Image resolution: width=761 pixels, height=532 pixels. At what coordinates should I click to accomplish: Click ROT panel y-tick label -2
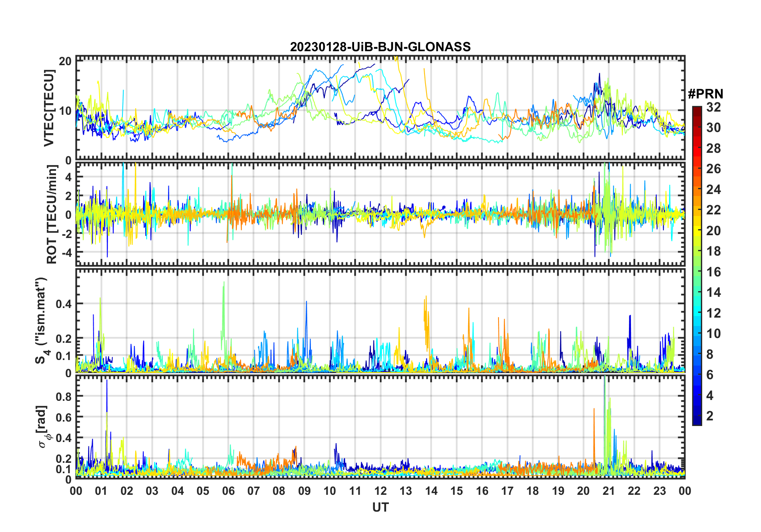click(x=67, y=234)
